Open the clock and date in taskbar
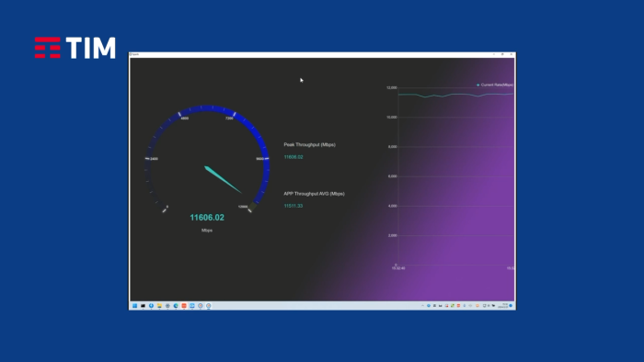 (503, 306)
